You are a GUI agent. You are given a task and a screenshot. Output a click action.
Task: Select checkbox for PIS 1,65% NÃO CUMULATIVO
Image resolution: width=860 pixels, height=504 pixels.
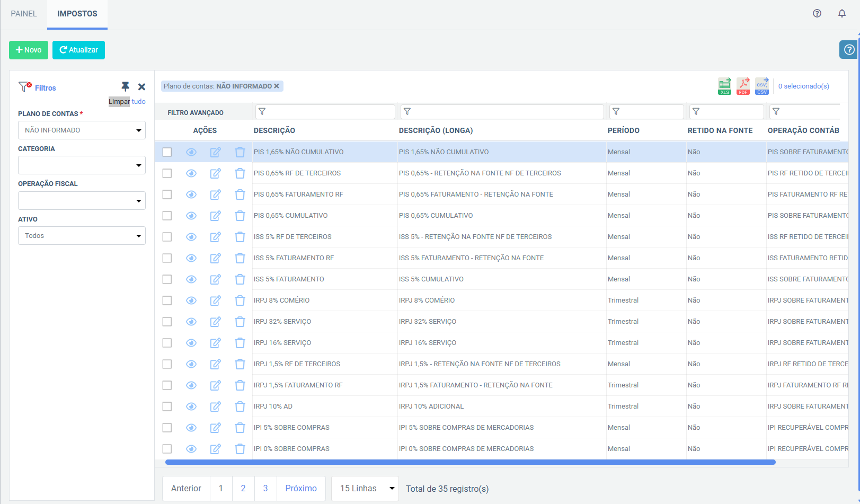click(167, 152)
